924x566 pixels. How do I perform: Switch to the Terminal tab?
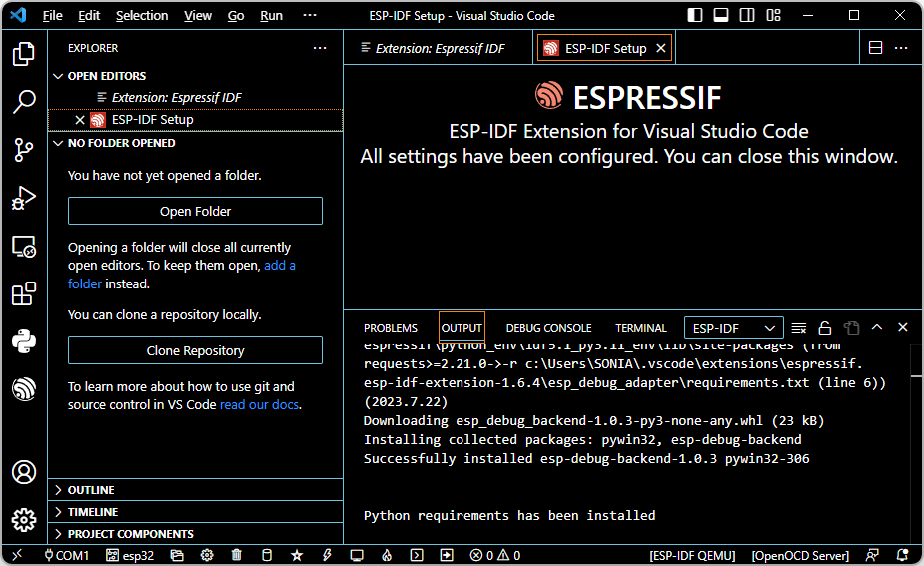pyautogui.click(x=641, y=328)
